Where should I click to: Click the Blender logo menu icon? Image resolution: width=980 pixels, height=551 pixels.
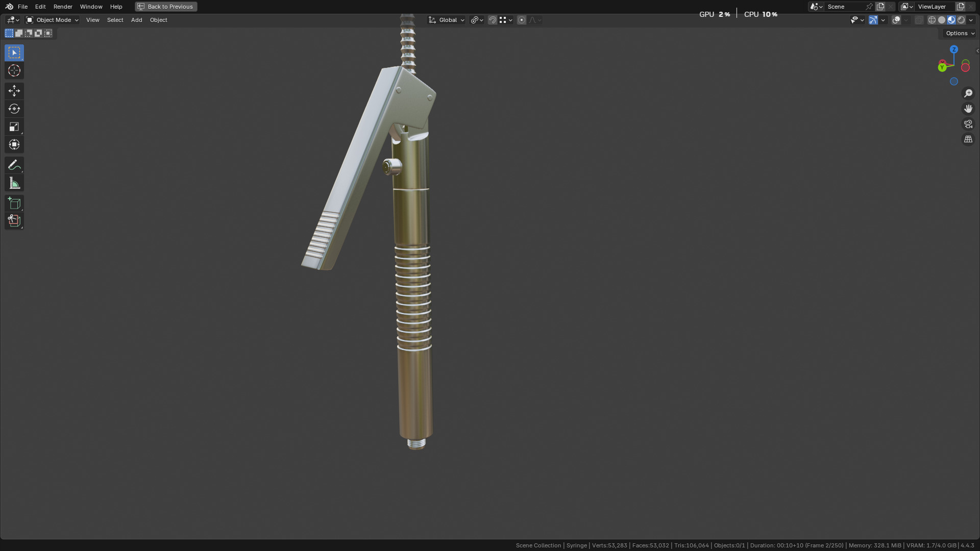(9, 7)
